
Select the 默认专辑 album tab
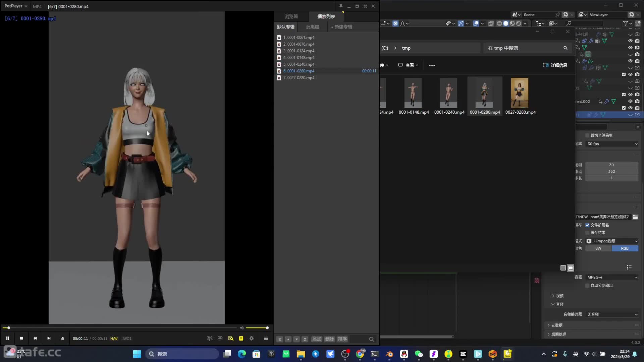click(286, 27)
